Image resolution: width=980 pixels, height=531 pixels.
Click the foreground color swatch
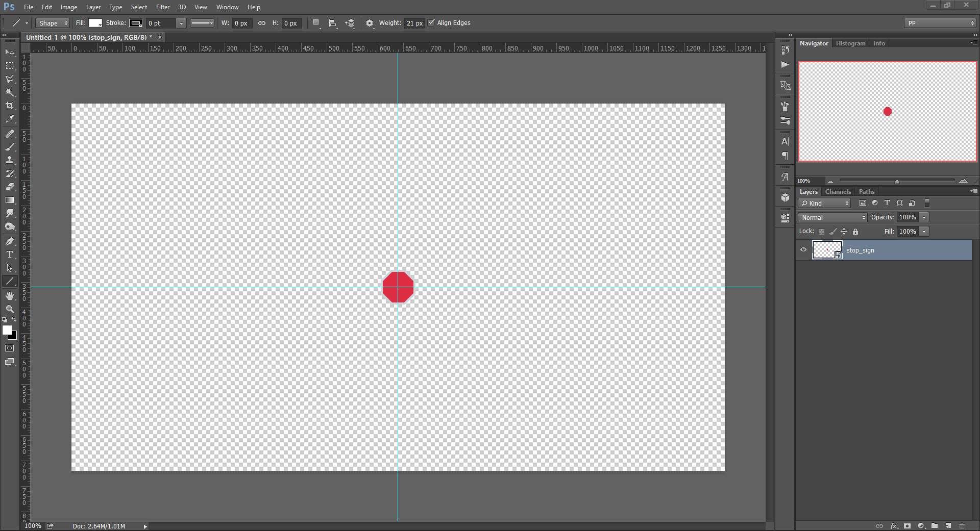pos(7,330)
